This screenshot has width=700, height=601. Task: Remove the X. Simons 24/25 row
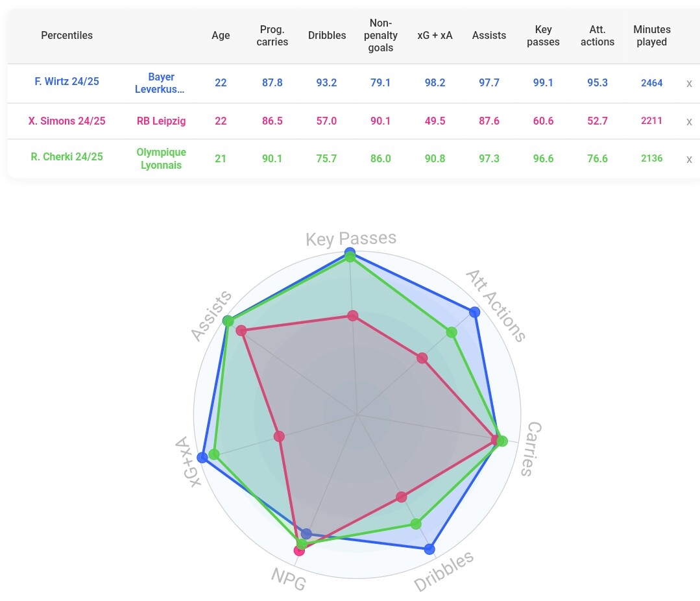(x=689, y=121)
